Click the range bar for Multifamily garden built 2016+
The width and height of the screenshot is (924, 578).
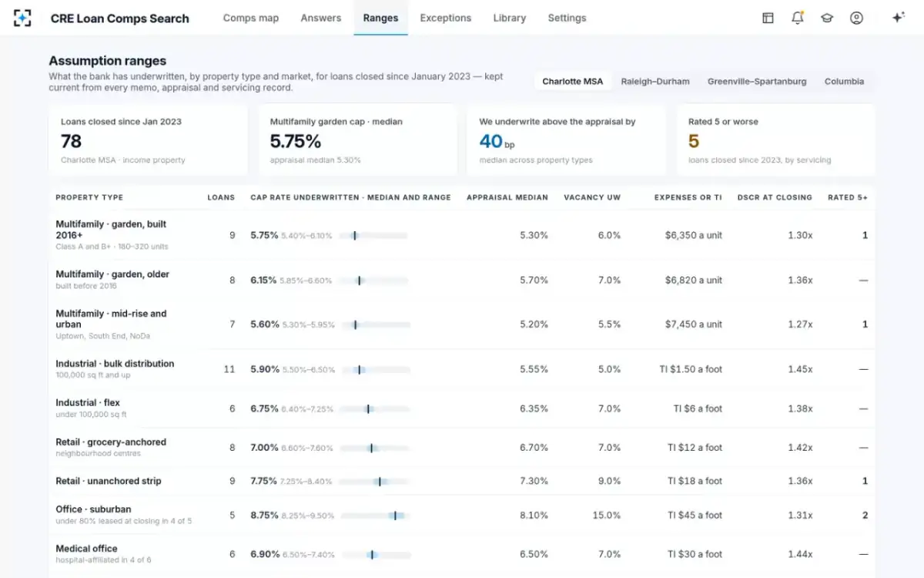pyautogui.click(x=375, y=236)
